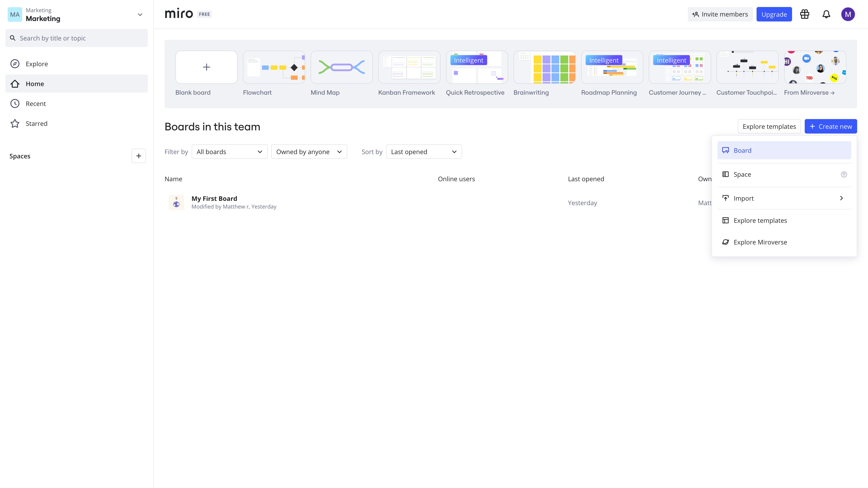Open the notifications bell

pos(826,14)
